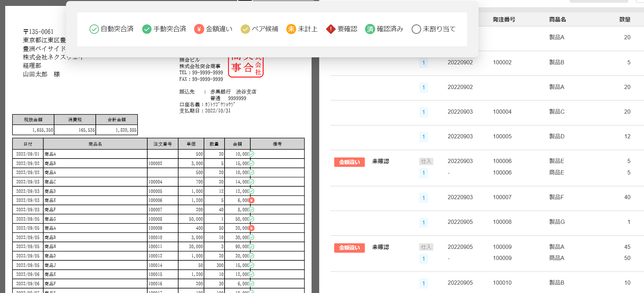Click the 確認済み green legend icon

[370, 29]
